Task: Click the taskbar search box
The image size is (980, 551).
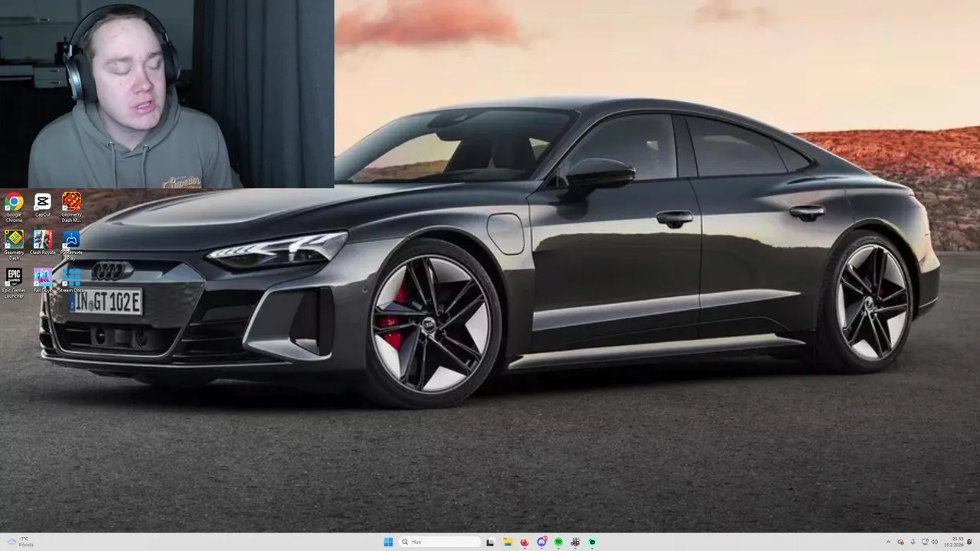Action: pos(439,542)
